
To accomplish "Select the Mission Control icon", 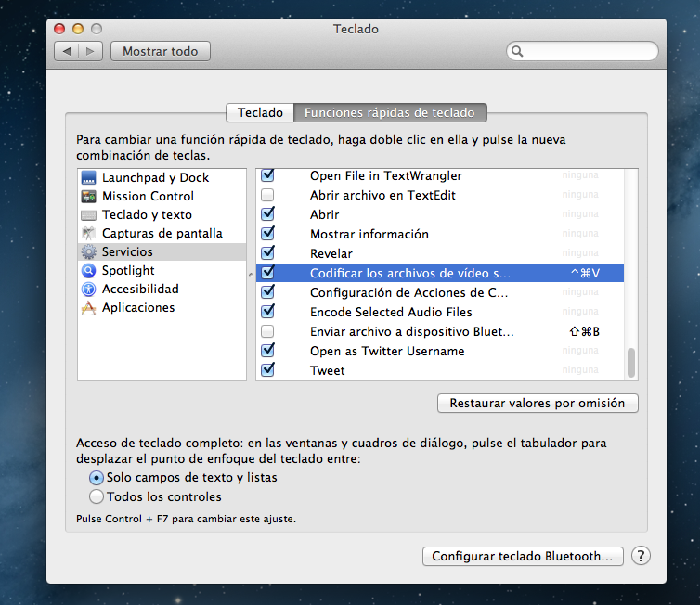I will click(x=89, y=196).
